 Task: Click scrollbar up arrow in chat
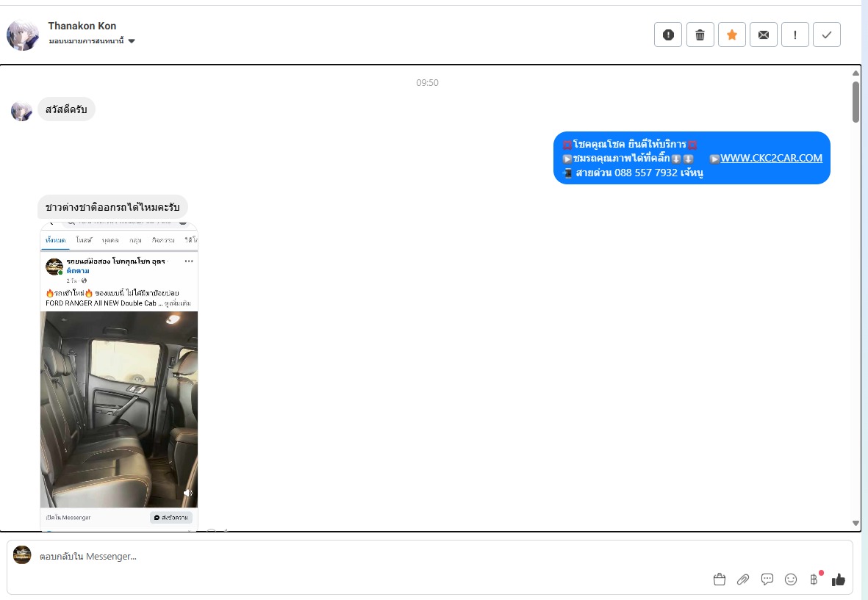tap(856, 73)
